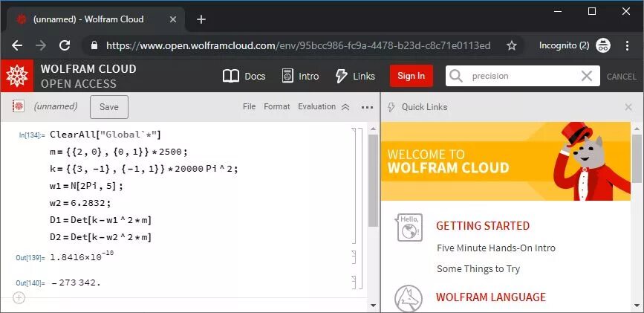Click the Out[140] output label
This screenshot has height=313, width=644.
click(x=30, y=283)
